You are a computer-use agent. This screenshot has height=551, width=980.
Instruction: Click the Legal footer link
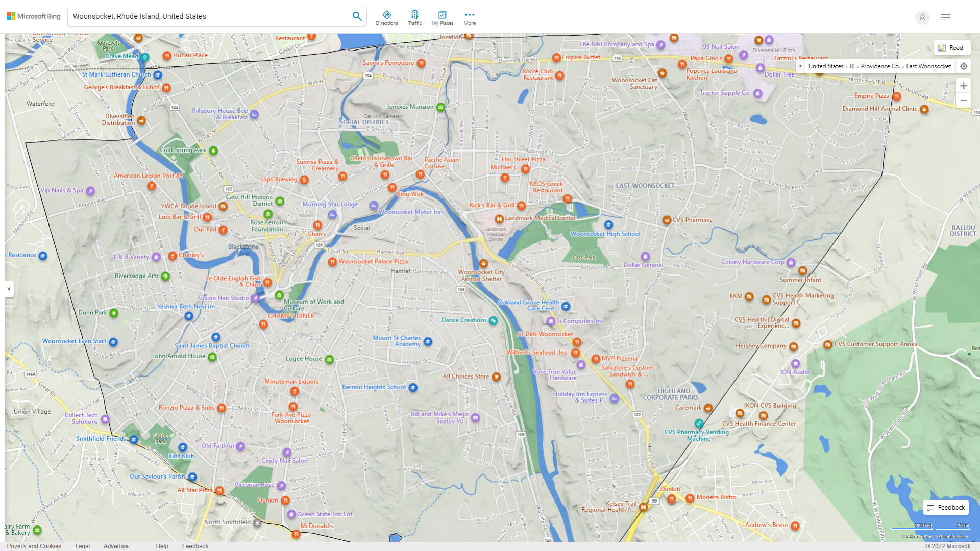[x=82, y=546]
